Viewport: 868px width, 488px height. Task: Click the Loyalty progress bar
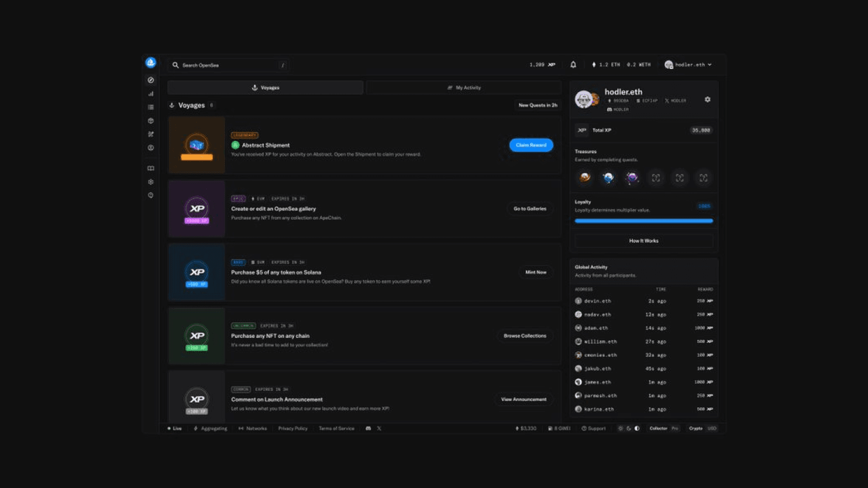pos(644,221)
